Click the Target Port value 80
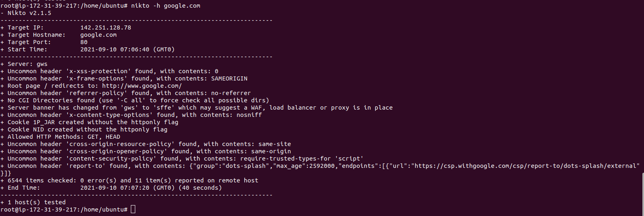Viewport: 644px width, 216px height. (x=84, y=42)
